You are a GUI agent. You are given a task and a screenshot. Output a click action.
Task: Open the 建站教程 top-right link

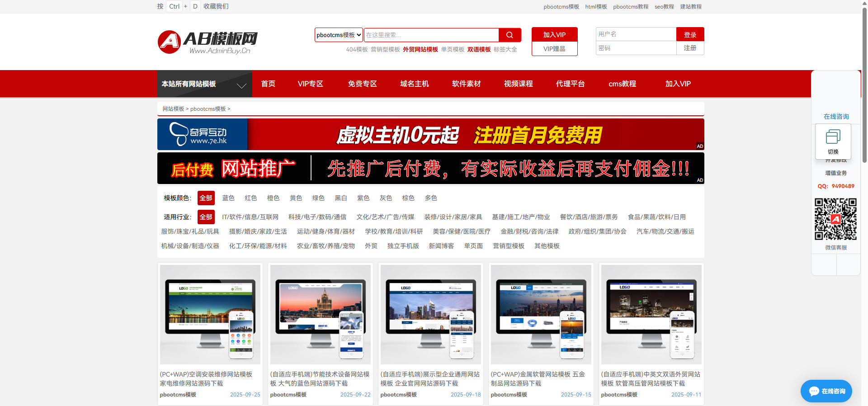pos(691,7)
